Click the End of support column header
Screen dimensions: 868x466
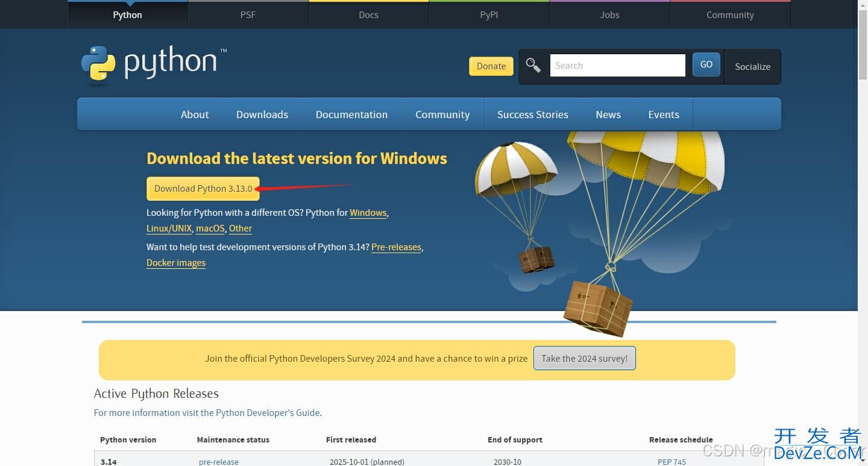[515, 439]
